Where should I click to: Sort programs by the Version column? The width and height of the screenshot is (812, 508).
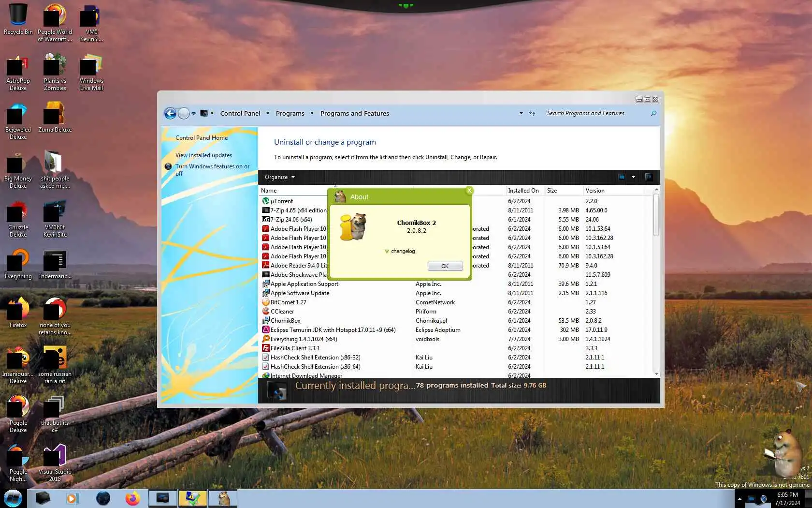coord(614,191)
